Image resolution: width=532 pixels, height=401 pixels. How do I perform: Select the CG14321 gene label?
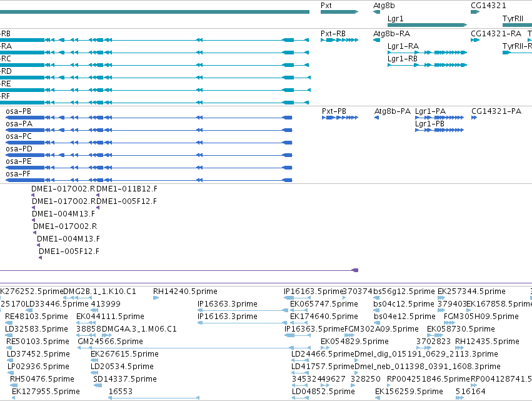coord(488,6)
